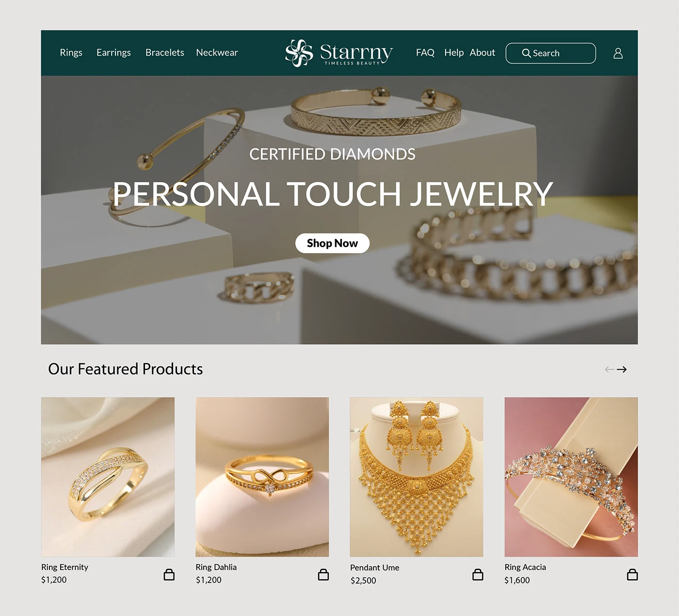The height and width of the screenshot is (616, 679).
Task: Open the Earrings category
Action: click(x=113, y=52)
